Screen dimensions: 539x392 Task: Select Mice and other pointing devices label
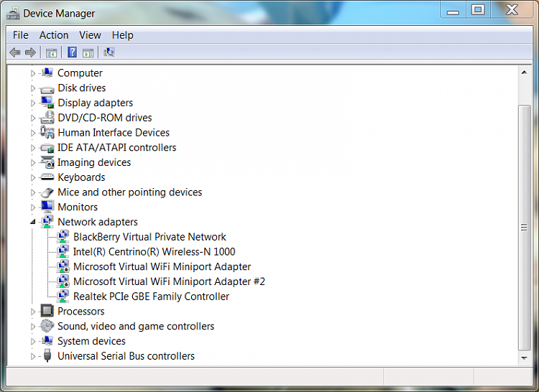pyautogui.click(x=129, y=192)
